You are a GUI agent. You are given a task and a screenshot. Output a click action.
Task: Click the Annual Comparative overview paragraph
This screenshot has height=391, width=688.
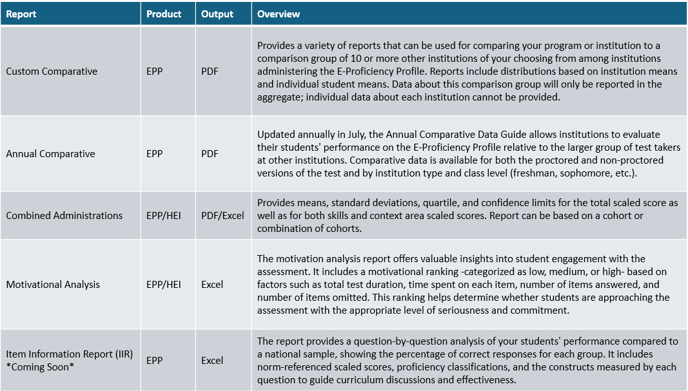pyautogui.click(x=469, y=154)
